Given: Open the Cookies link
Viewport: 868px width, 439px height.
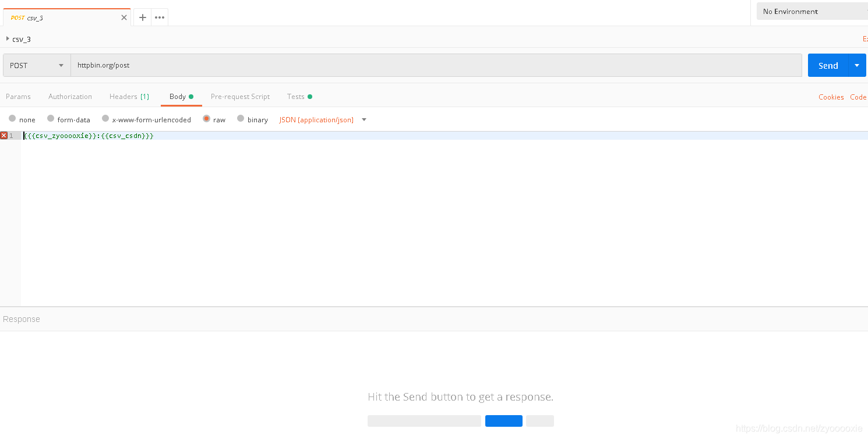Looking at the screenshot, I should 831,97.
